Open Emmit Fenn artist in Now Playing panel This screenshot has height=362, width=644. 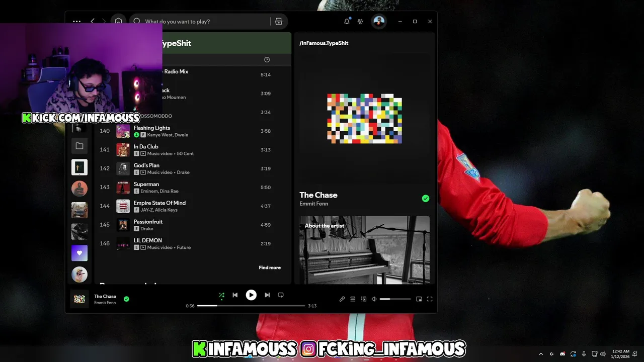(x=314, y=204)
